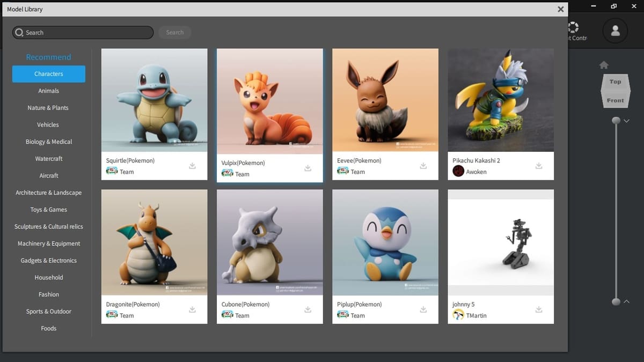Image resolution: width=644 pixels, height=362 pixels.
Task: Open the Fashion category
Action: pyautogui.click(x=49, y=294)
